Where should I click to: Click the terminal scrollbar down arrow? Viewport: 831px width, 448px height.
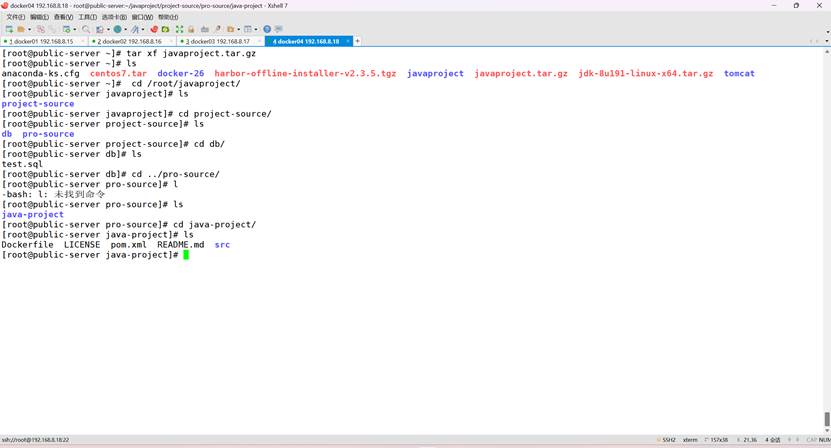click(x=827, y=430)
